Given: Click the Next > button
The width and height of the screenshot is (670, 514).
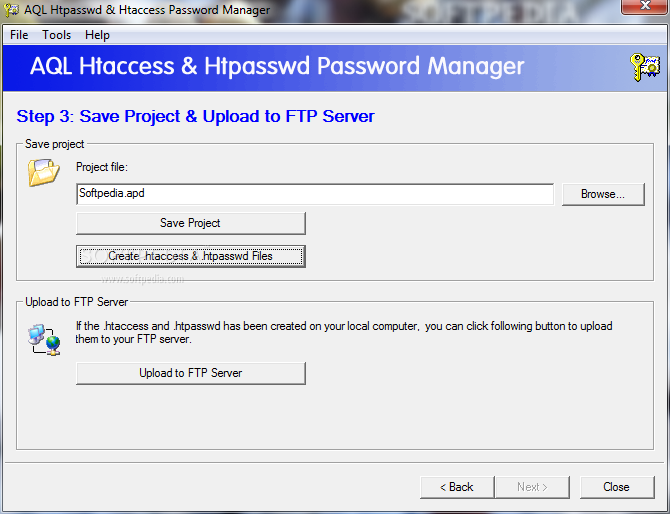Looking at the screenshot, I should tap(532, 487).
